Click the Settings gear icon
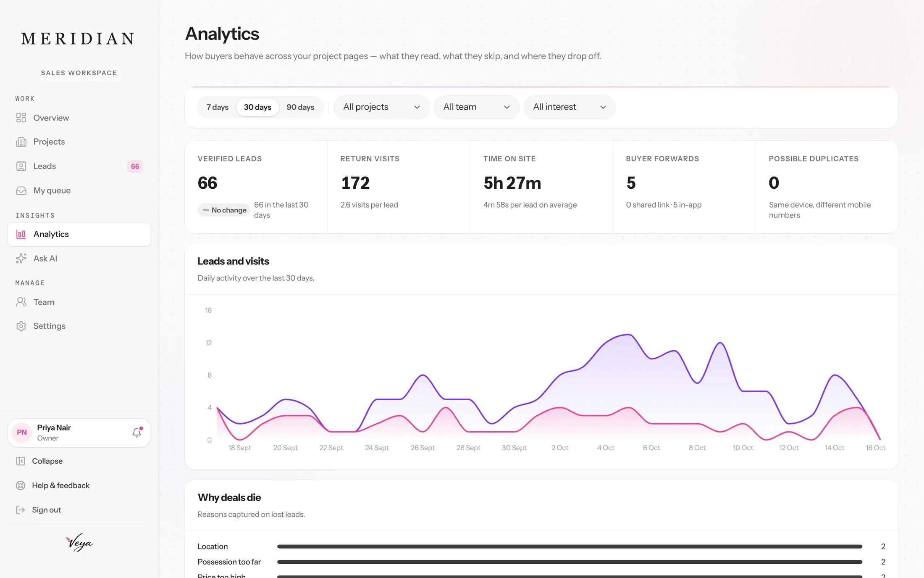The width and height of the screenshot is (924, 578). pos(21,326)
